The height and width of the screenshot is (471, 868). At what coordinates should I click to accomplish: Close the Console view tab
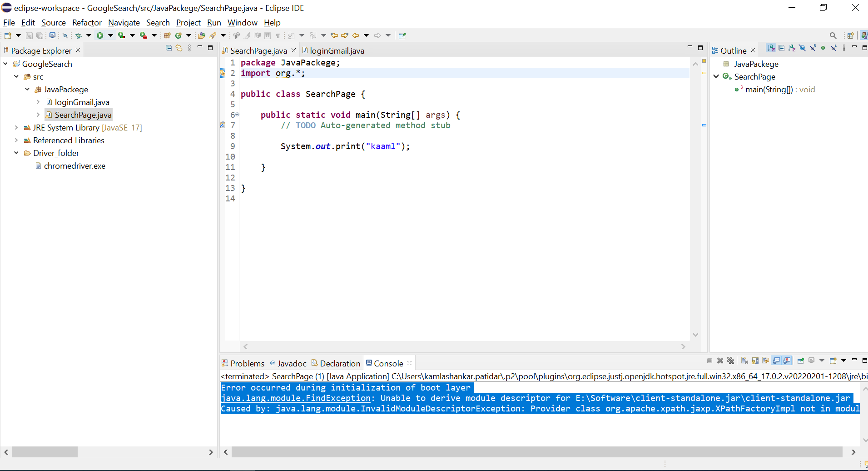tap(410, 363)
